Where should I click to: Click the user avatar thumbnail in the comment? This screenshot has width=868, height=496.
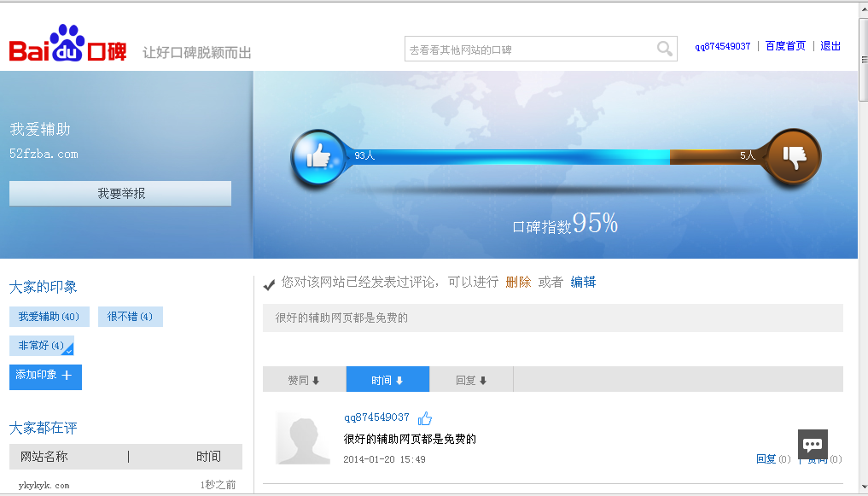coord(303,438)
